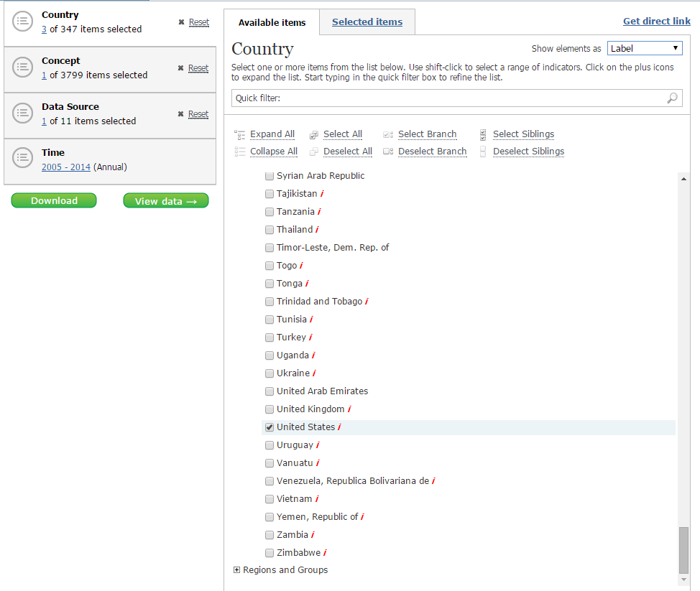700x591 pixels.
Task: Expand the Regions and Groups branch
Action: click(237, 570)
